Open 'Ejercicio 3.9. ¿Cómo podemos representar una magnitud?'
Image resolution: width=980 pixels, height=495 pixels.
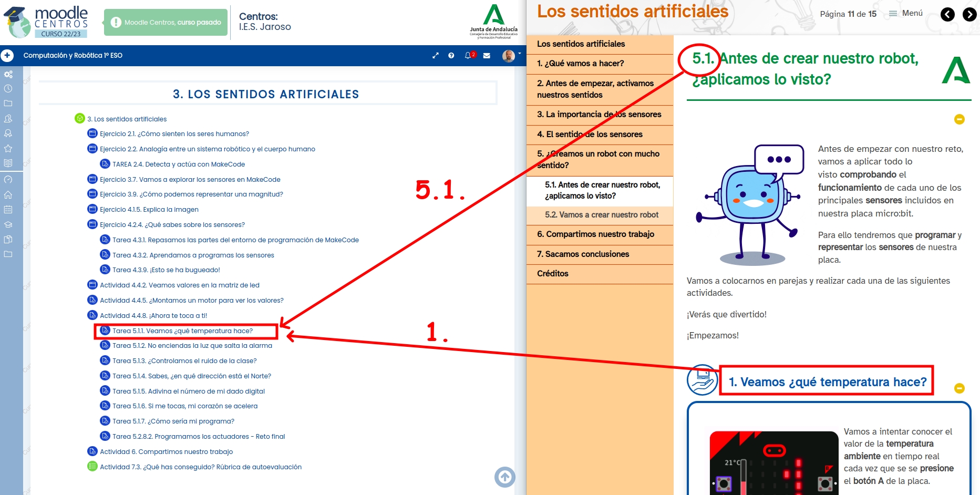[x=191, y=194]
